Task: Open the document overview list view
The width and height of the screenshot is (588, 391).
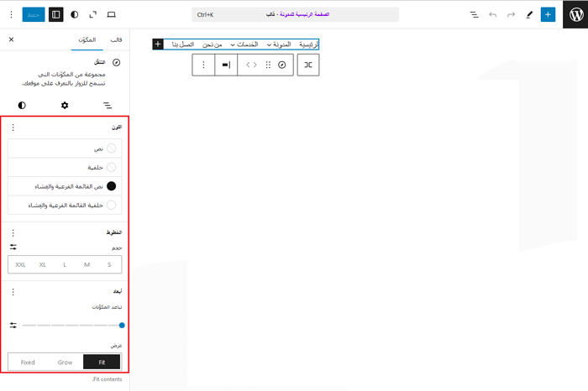Action: [474, 14]
